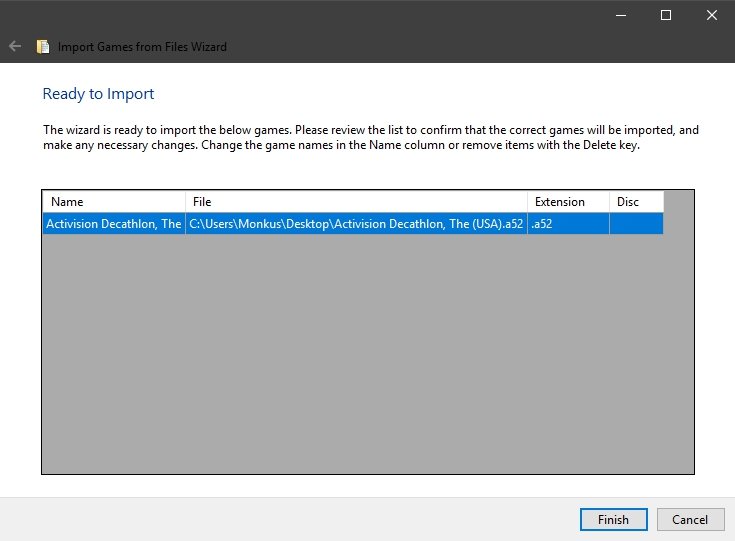The width and height of the screenshot is (735, 541).
Task: Click the Disc column header
Action: (636, 202)
